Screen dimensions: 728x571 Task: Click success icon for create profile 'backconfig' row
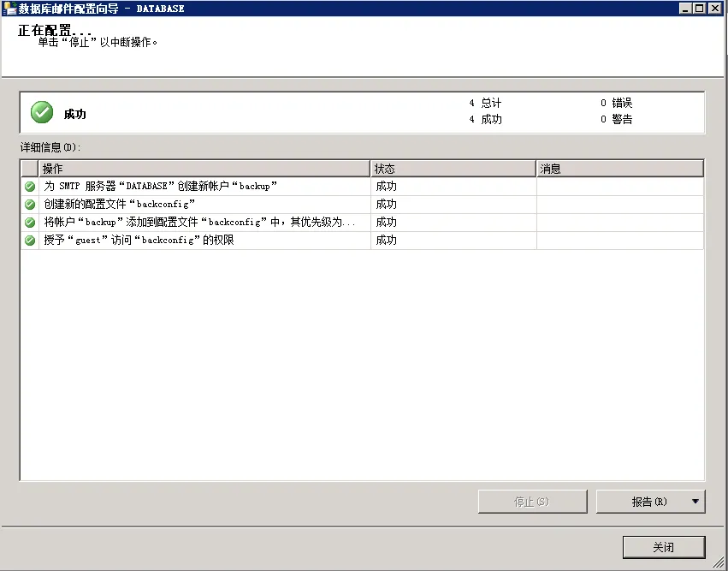(x=30, y=205)
